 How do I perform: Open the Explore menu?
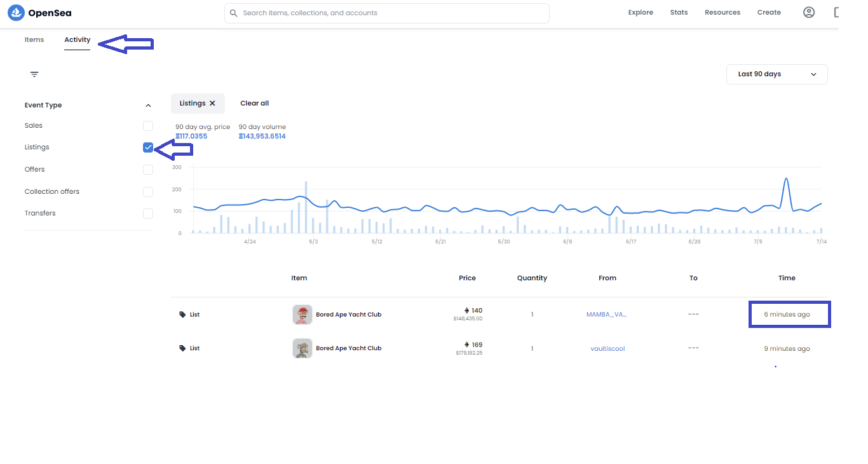pos(641,13)
